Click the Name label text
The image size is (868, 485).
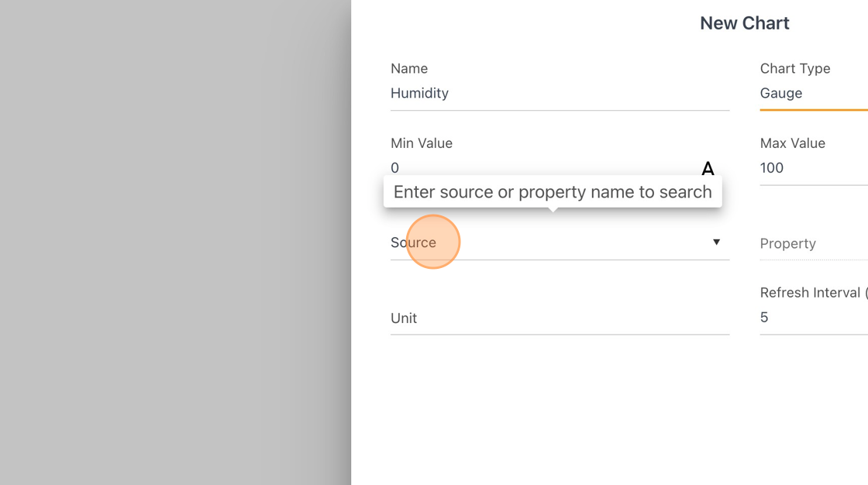pos(409,69)
